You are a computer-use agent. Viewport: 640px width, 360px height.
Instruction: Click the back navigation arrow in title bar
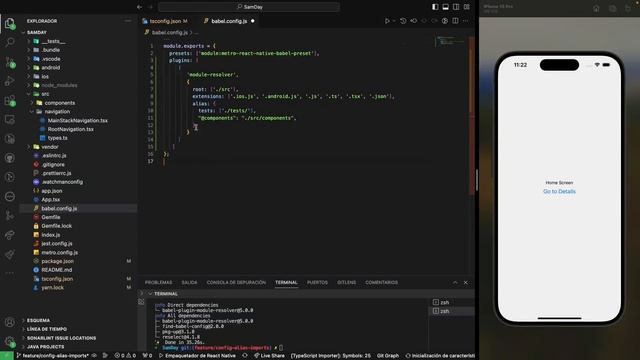tap(140, 7)
